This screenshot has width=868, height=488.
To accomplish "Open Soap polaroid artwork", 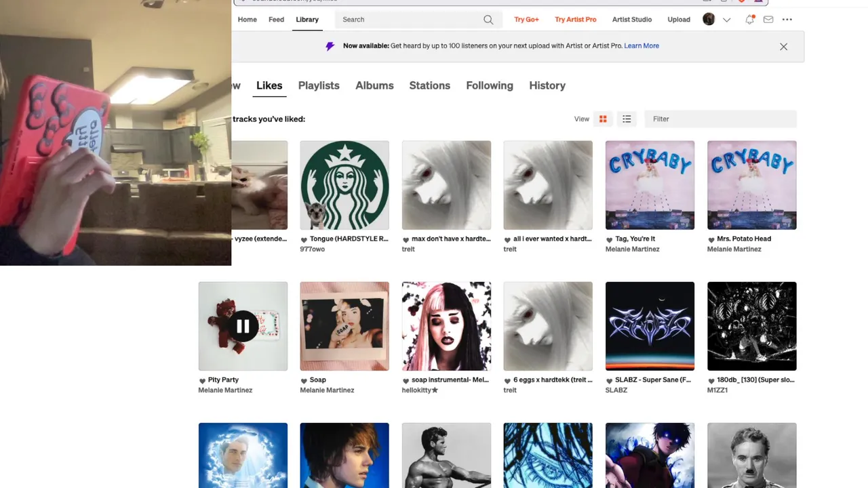I will [x=344, y=326].
